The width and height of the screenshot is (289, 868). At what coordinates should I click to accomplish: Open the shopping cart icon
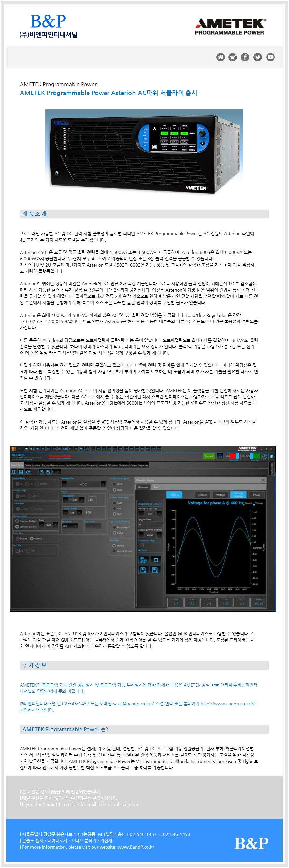pos(233,57)
